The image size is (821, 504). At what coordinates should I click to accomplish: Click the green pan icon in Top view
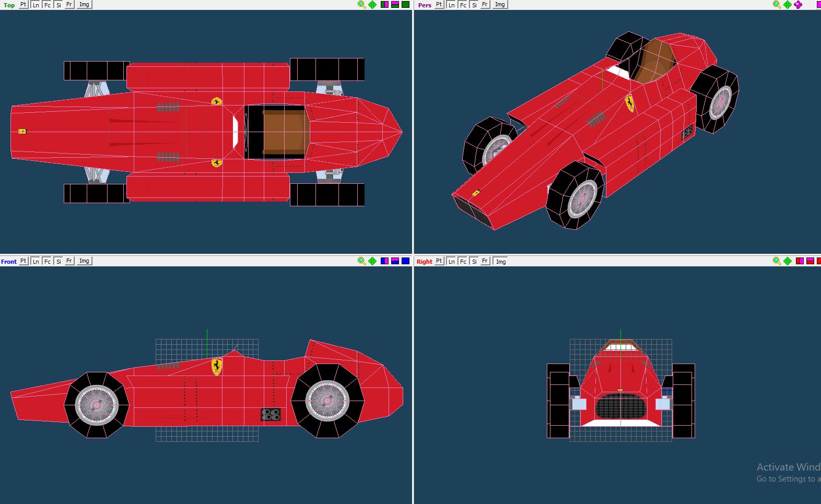372,5
